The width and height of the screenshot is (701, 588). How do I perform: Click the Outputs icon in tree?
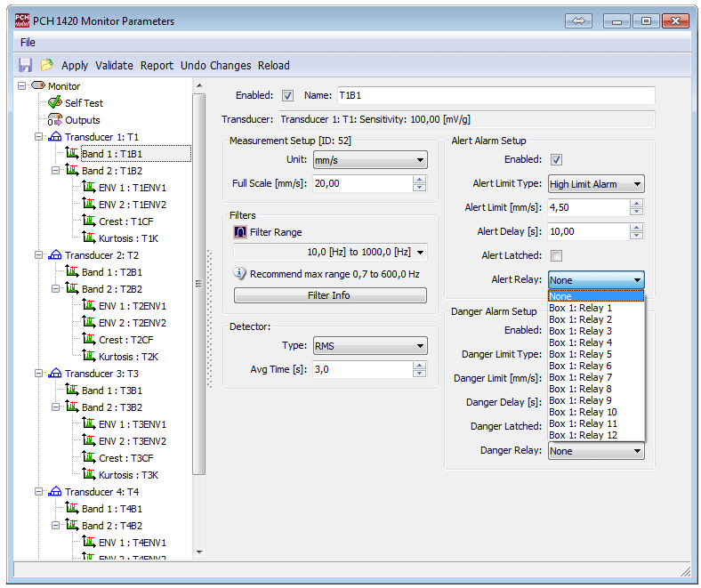click(x=55, y=120)
